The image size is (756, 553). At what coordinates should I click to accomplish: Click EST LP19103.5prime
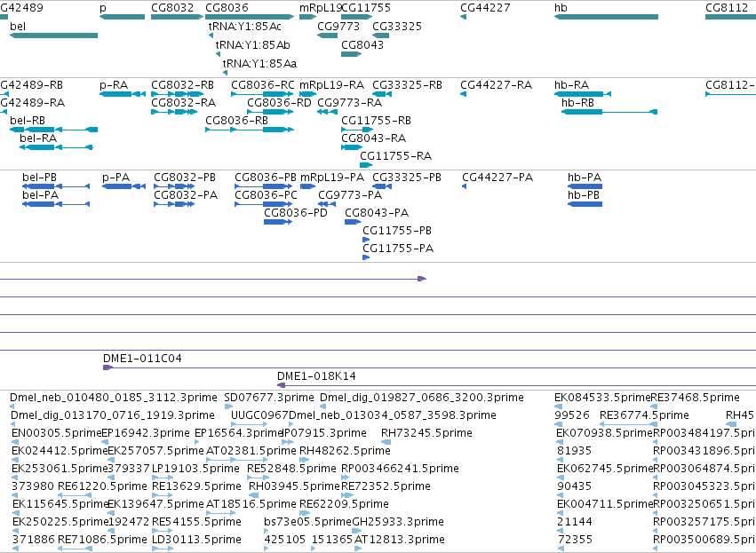[195, 469]
